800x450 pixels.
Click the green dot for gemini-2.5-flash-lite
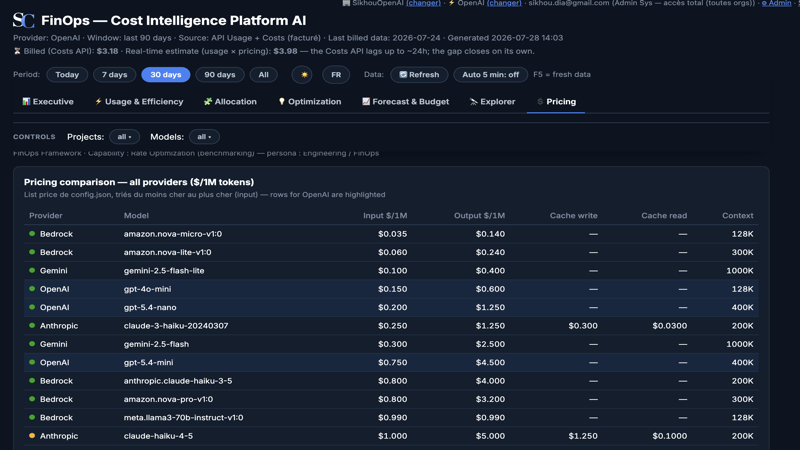pyautogui.click(x=32, y=270)
